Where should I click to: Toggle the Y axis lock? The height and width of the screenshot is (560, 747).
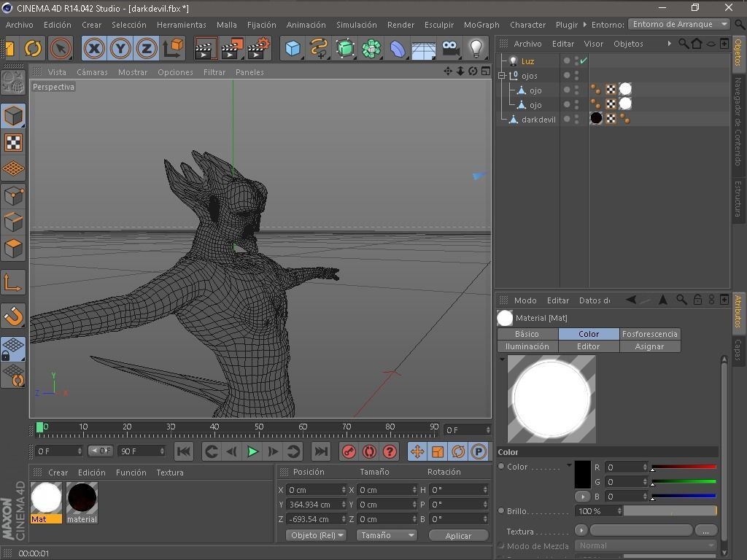(120, 49)
